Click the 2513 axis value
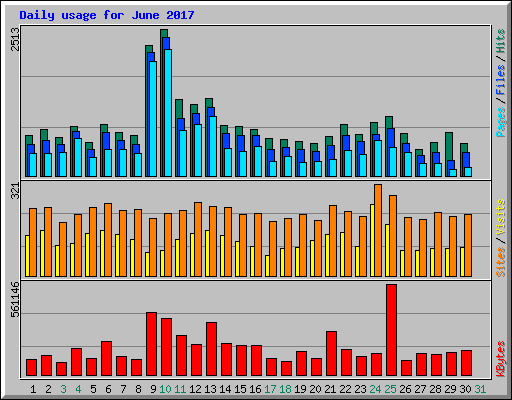 [x=16, y=39]
